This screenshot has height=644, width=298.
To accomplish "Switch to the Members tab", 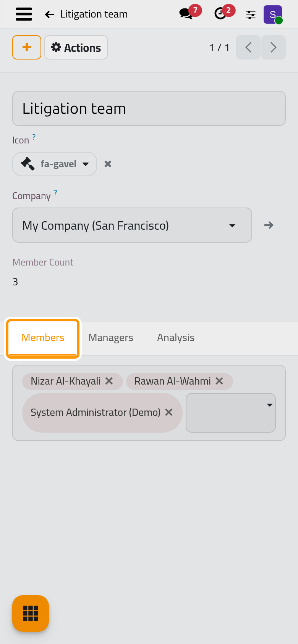I will pos(43,338).
